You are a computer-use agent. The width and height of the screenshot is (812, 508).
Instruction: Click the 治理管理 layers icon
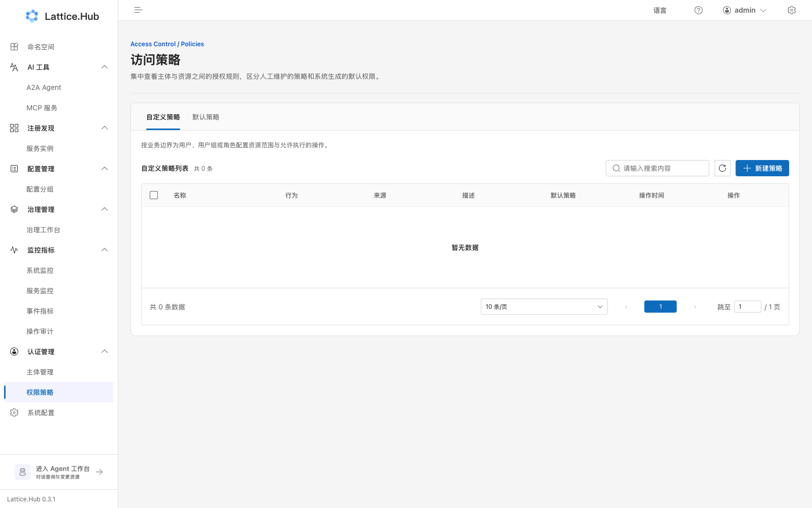[x=14, y=209]
